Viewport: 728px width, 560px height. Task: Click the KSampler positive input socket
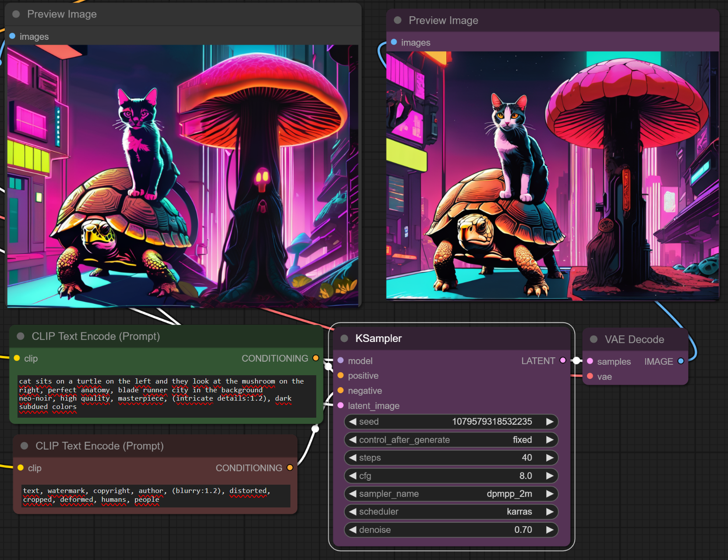(x=341, y=376)
